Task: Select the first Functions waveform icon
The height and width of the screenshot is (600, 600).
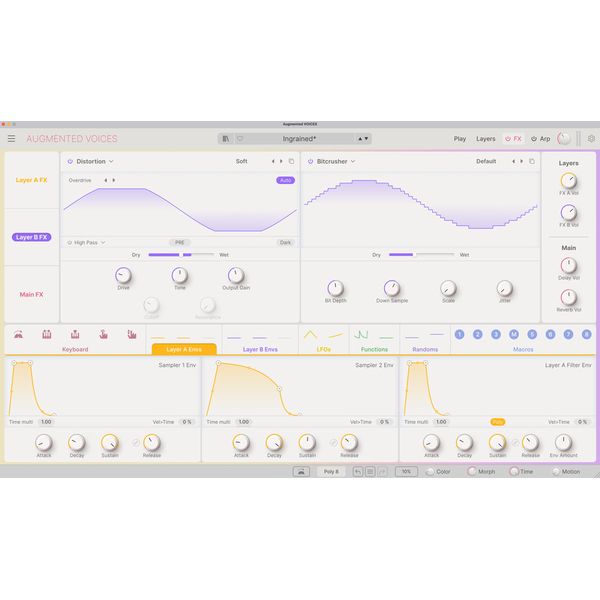Action: pyautogui.click(x=361, y=335)
